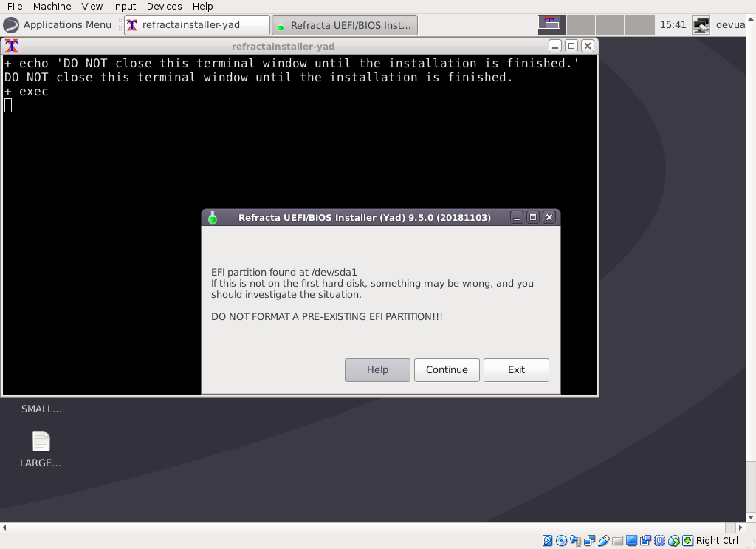Switch to Refracta UEFI/BIOS Inst... taskbar window
Image resolution: width=756 pixels, height=549 pixels.
tap(345, 25)
